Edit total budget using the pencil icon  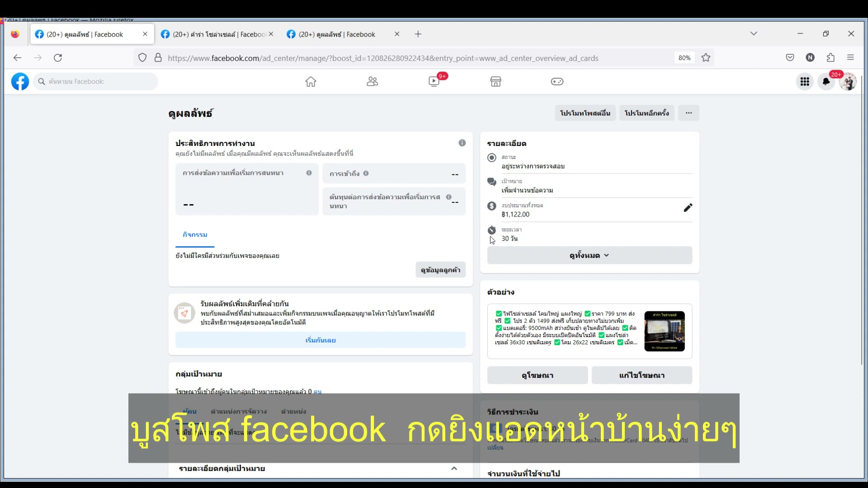pos(688,208)
